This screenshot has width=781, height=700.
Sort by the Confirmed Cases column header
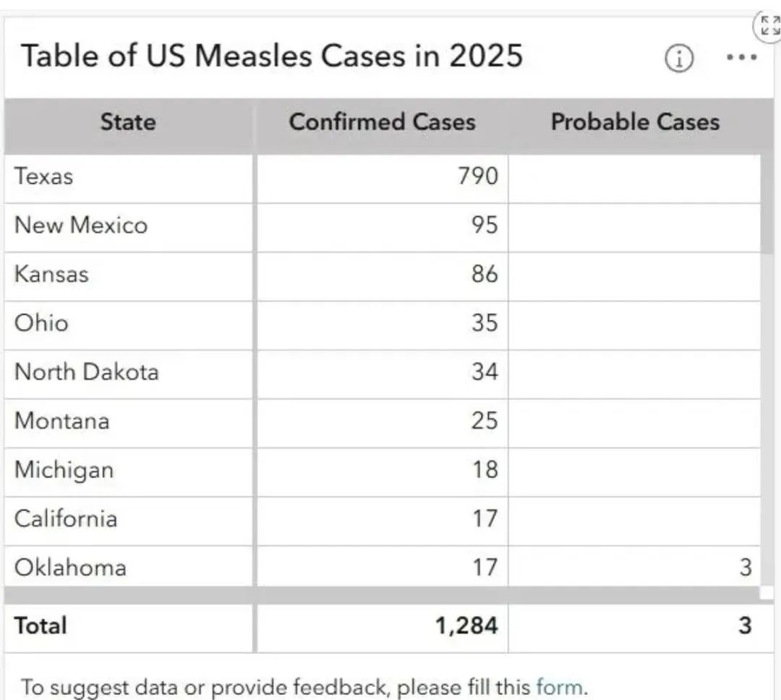pyautogui.click(x=382, y=122)
